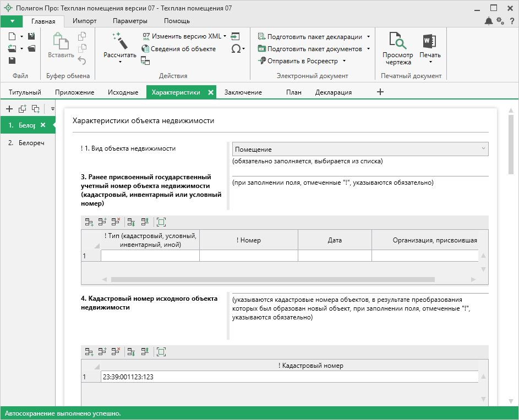
Task: Expand Изменить версию XML dropdown
Action: pos(225,36)
